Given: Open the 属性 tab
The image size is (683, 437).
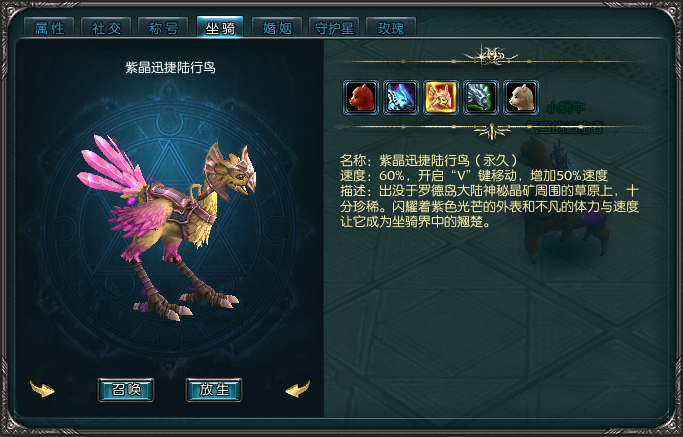Looking at the screenshot, I should click(49, 28).
